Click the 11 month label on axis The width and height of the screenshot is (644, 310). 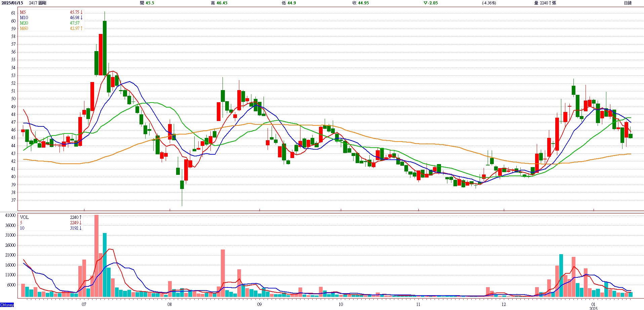pyautogui.click(x=418, y=305)
